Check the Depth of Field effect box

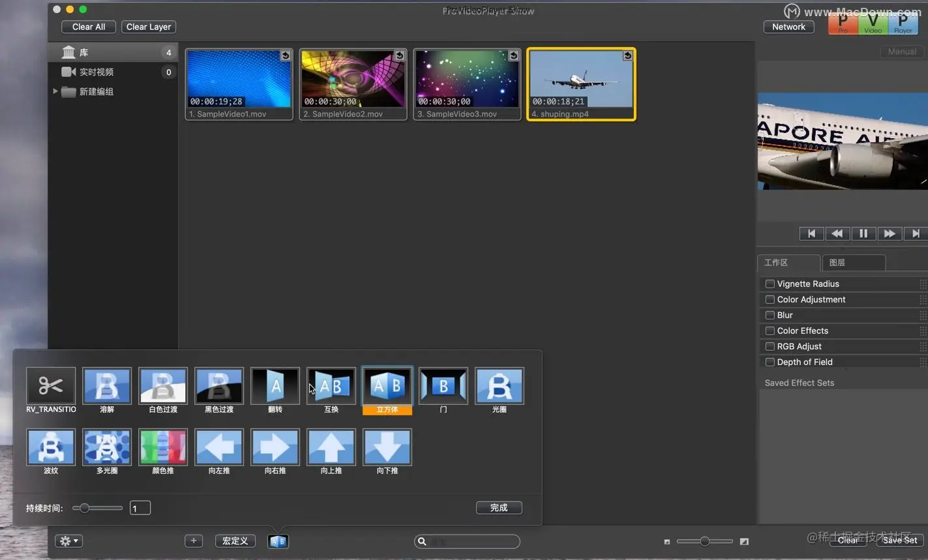point(770,362)
